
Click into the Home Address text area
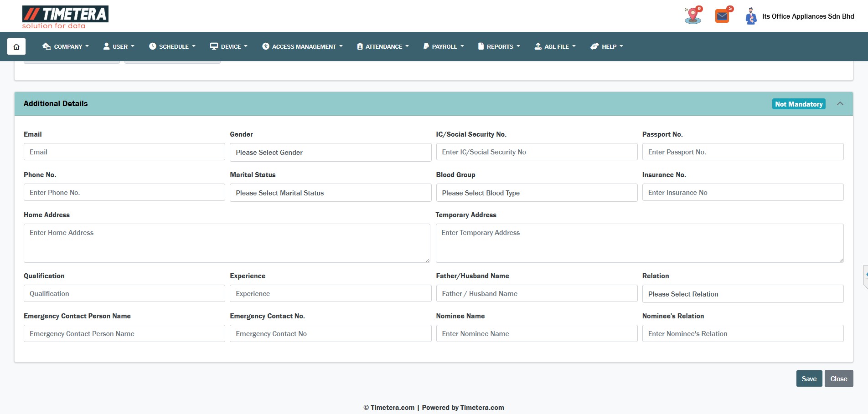point(227,243)
